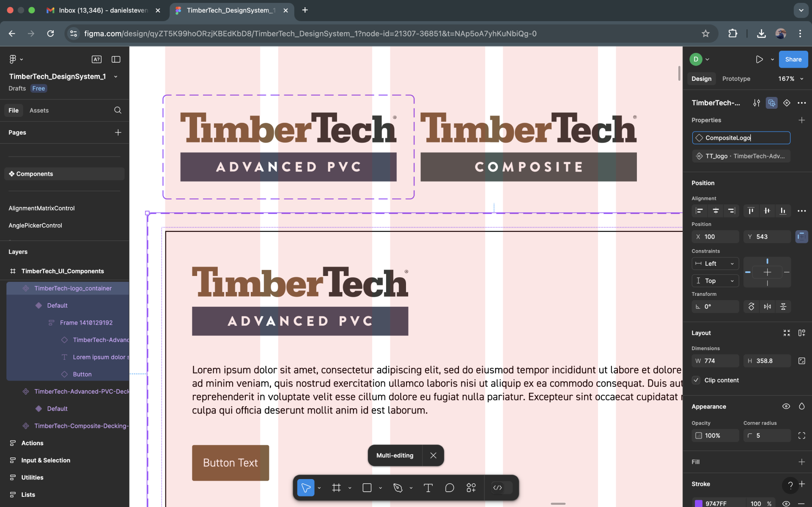Select the Pen tool
This screenshot has width=812, height=507.
(x=398, y=488)
